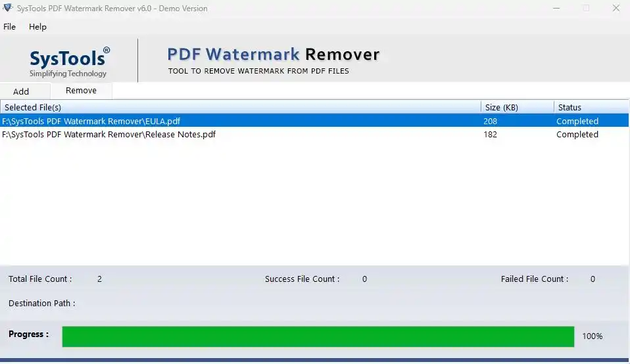Click the 100% progress value
The height and width of the screenshot is (364, 630).
(593, 336)
